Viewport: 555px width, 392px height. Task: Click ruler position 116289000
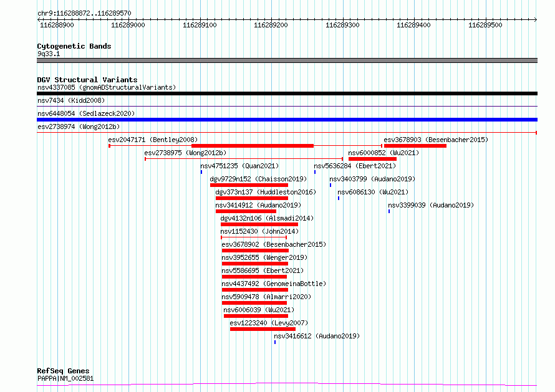tap(128, 25)
